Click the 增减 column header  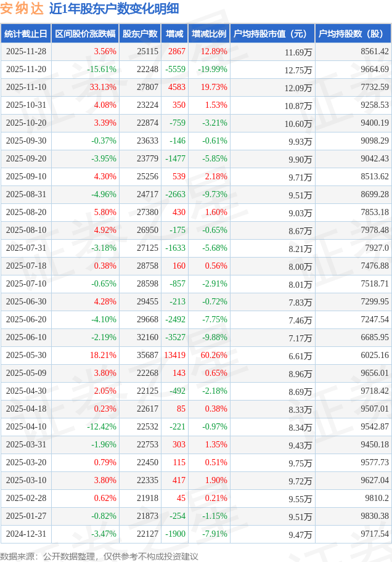tap(174, 34)
